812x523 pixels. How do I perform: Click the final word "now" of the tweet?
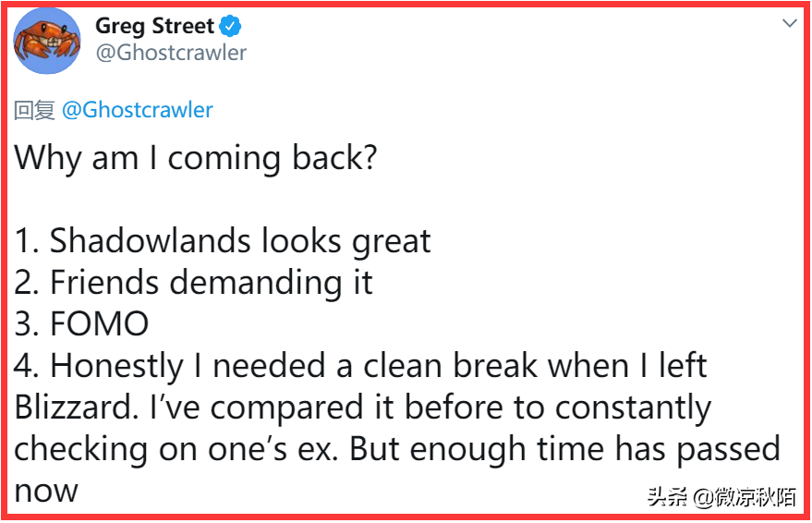pos(46,492)
